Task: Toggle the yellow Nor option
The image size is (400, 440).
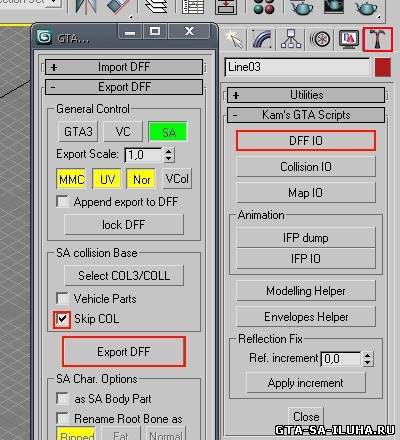Action: (x=141, y=179)
